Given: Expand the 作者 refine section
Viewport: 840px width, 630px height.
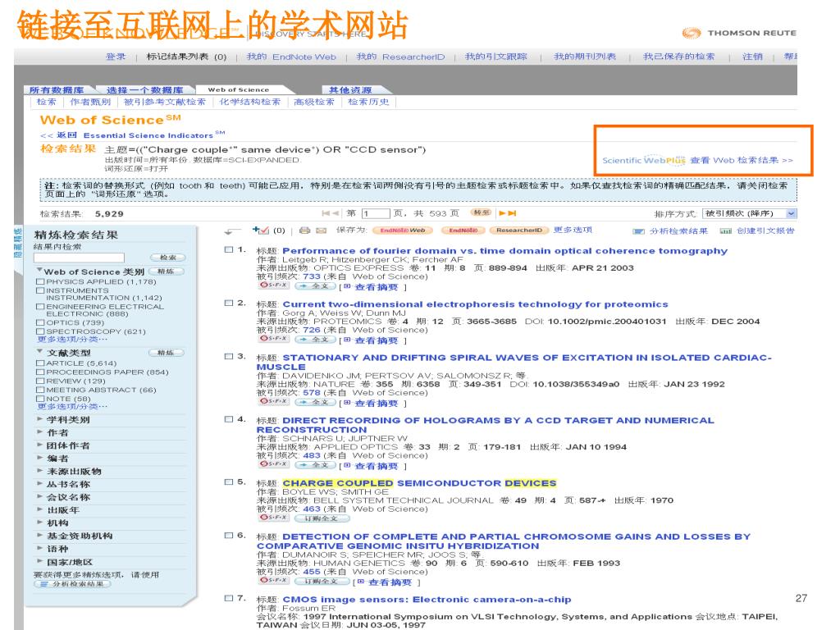Looking at the screenshot, I should point(39,431).
